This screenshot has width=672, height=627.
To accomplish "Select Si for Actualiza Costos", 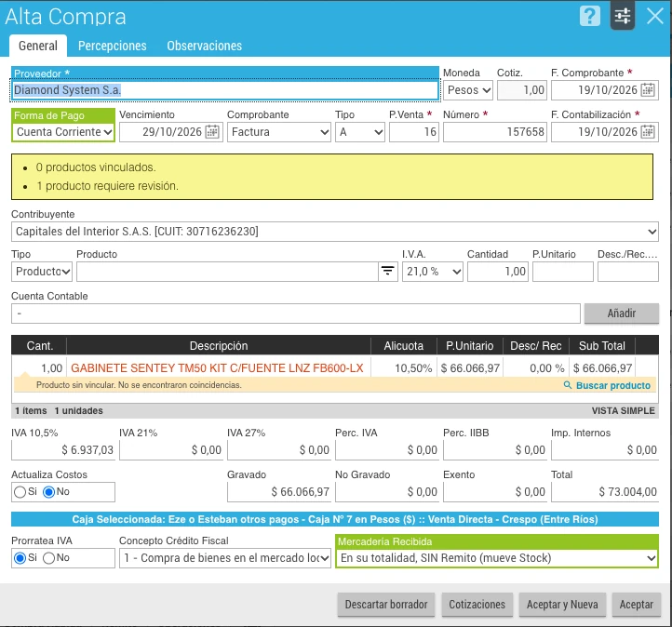I will pyautogui.click(x=20, y=492).
